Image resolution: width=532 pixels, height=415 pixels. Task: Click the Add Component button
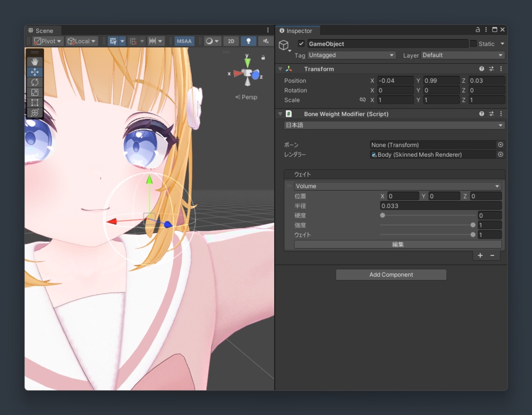[391, 275]
